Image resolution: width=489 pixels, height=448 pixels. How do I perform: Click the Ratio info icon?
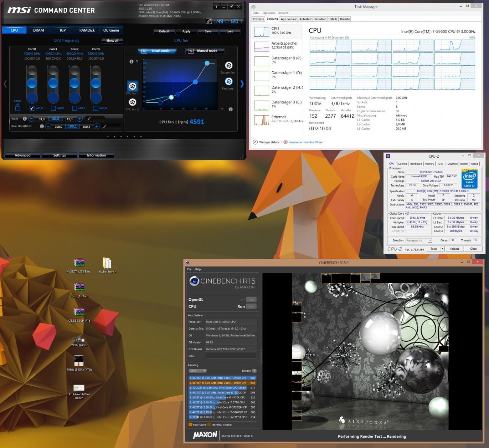(25, 118)
